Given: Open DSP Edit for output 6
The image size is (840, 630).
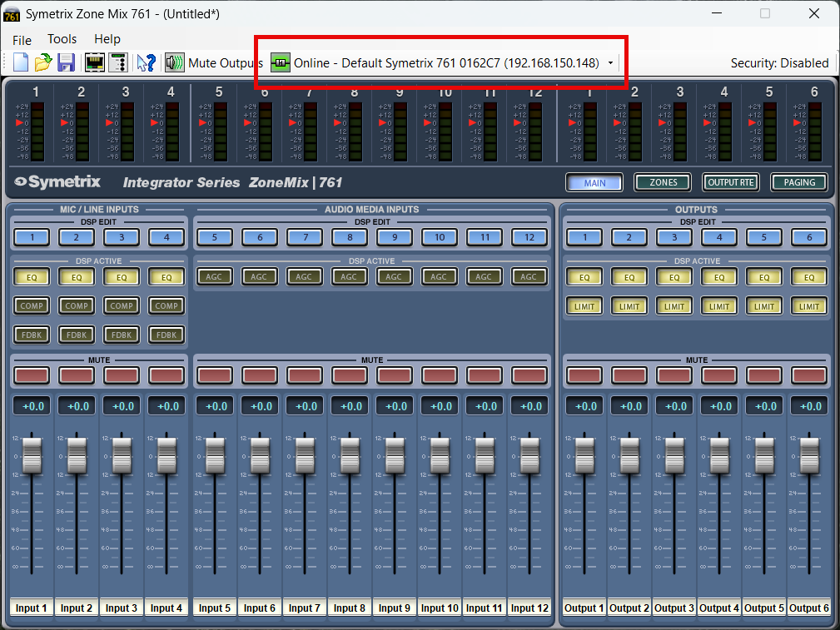Looking at the screenshot, I should (x=809, y=237).
